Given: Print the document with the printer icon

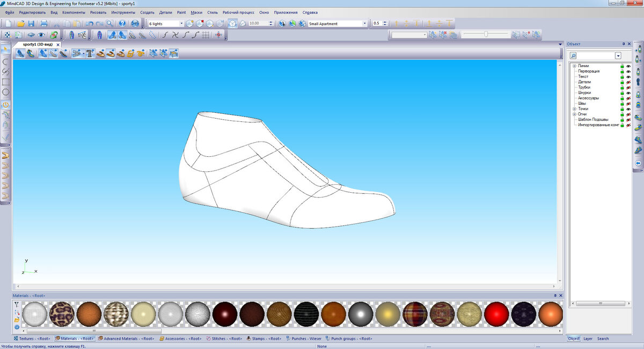Looking at the screenshot, I should pyautogui.click(x=44, y=24).
